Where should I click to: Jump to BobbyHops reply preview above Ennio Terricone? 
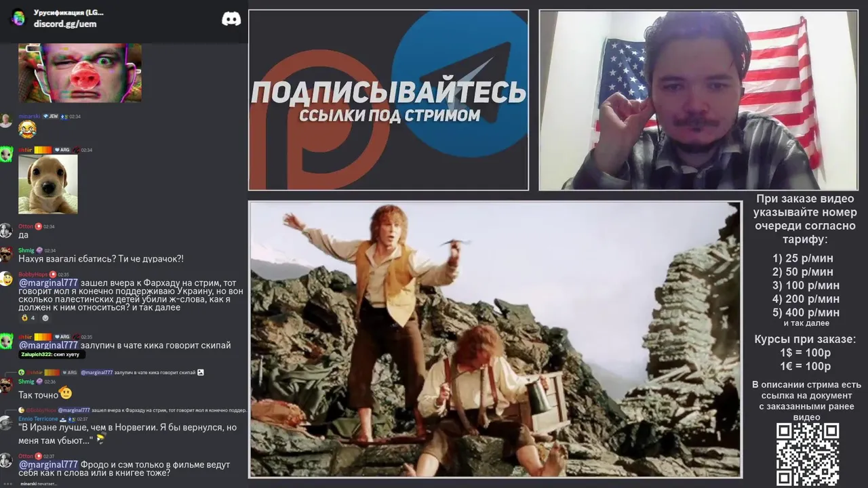(x=132, y=410)
